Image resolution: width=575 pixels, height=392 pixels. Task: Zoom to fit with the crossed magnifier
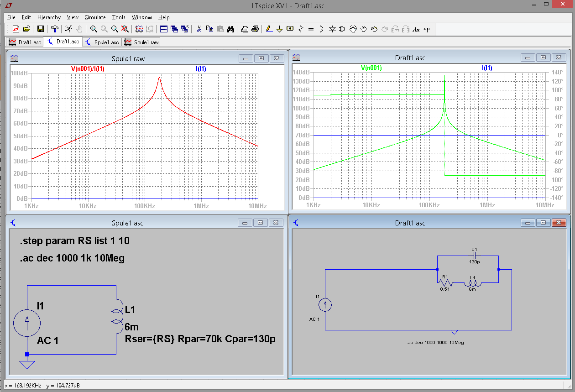tap(125, 29)
